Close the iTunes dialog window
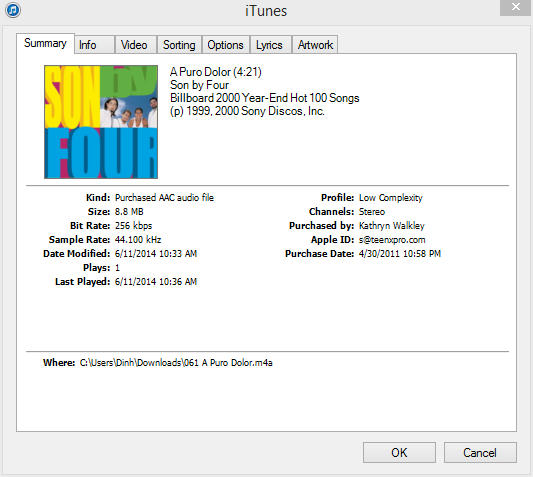This screenshot has width=533, height=477. (516, 7)
